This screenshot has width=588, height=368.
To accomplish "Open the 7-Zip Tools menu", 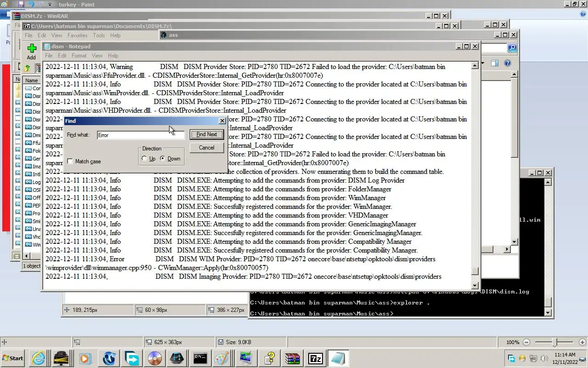I will point(99,35).
